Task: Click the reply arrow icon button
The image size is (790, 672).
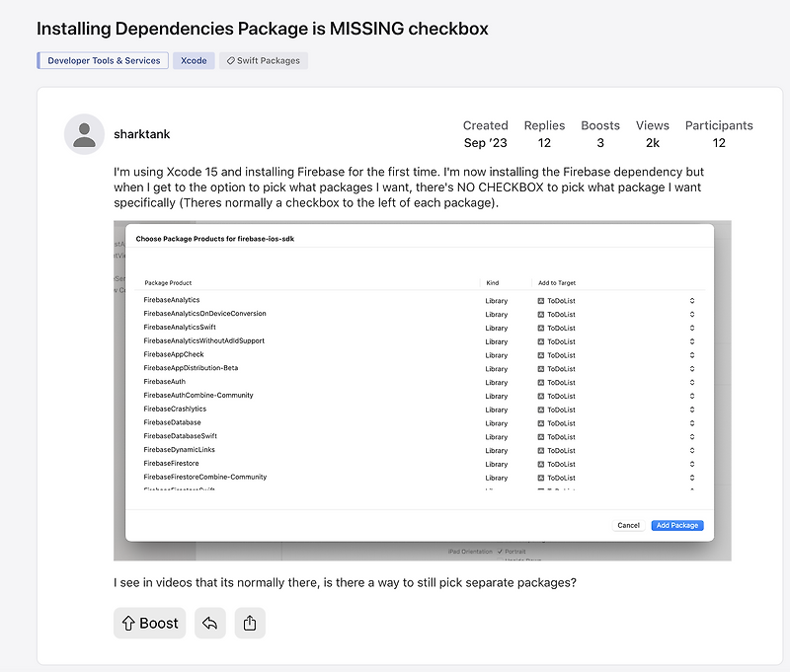Action: (209, 623)
